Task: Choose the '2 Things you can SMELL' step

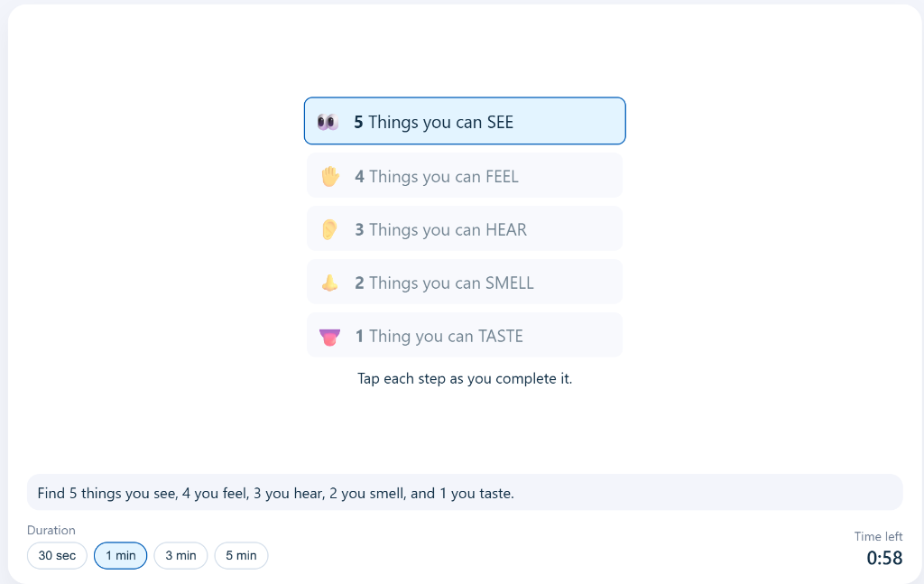Action: 465,283
